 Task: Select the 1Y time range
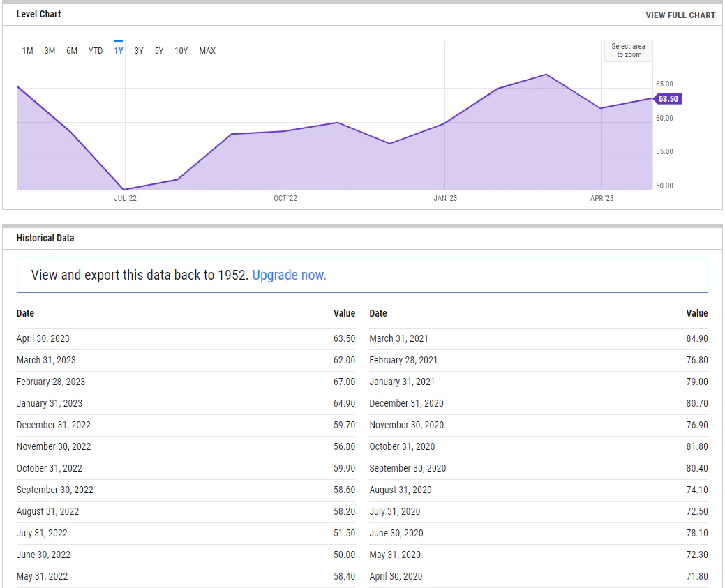click(x=119, y=51)
